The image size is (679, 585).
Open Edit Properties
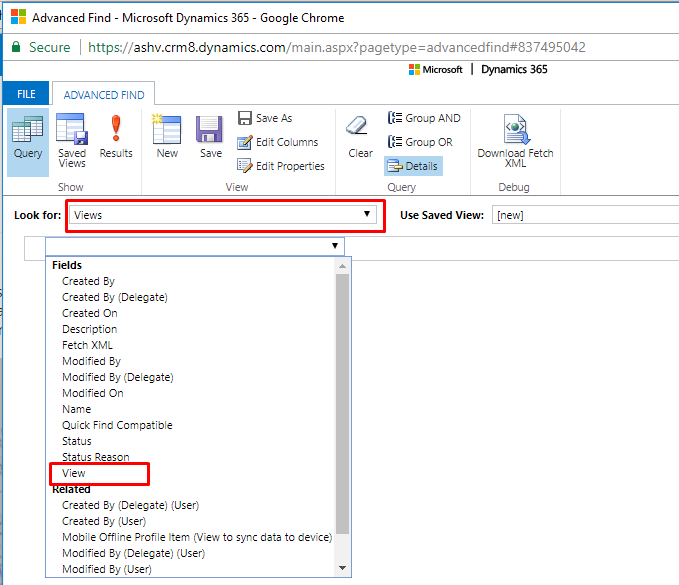[281, 166]
